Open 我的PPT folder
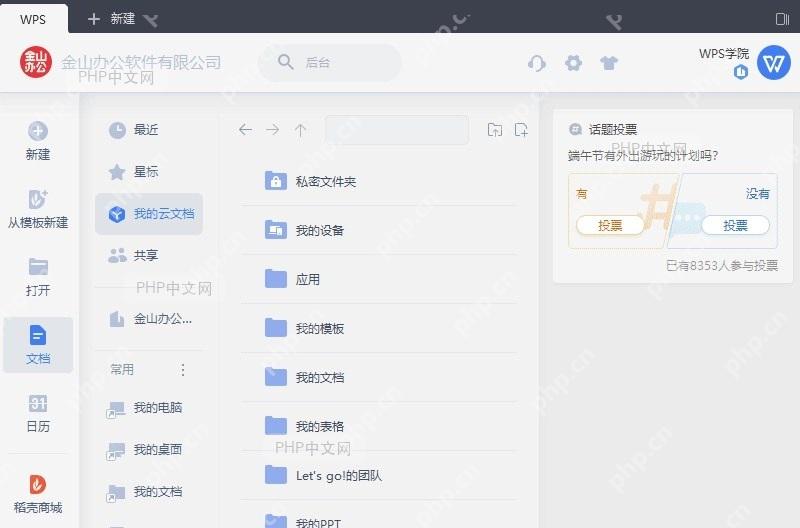This screenshot has width=800, height=528. [380, 515]
